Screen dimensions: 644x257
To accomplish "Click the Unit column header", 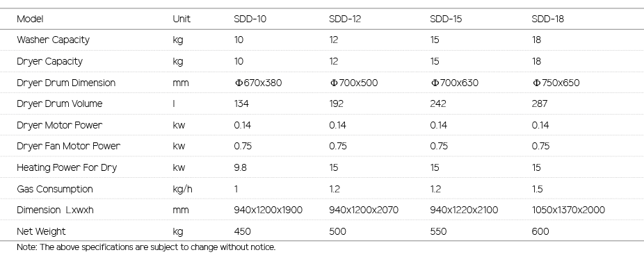I will click(182, 19).
